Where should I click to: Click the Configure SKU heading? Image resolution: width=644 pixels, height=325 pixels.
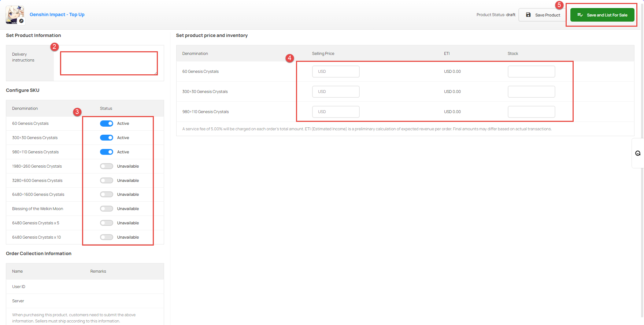(x=23, y=90)
